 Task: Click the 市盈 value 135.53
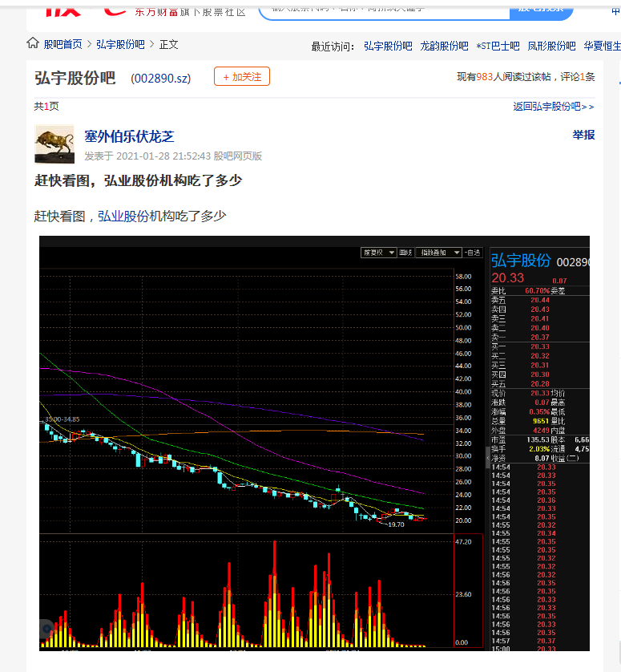[x=538, y=439]
